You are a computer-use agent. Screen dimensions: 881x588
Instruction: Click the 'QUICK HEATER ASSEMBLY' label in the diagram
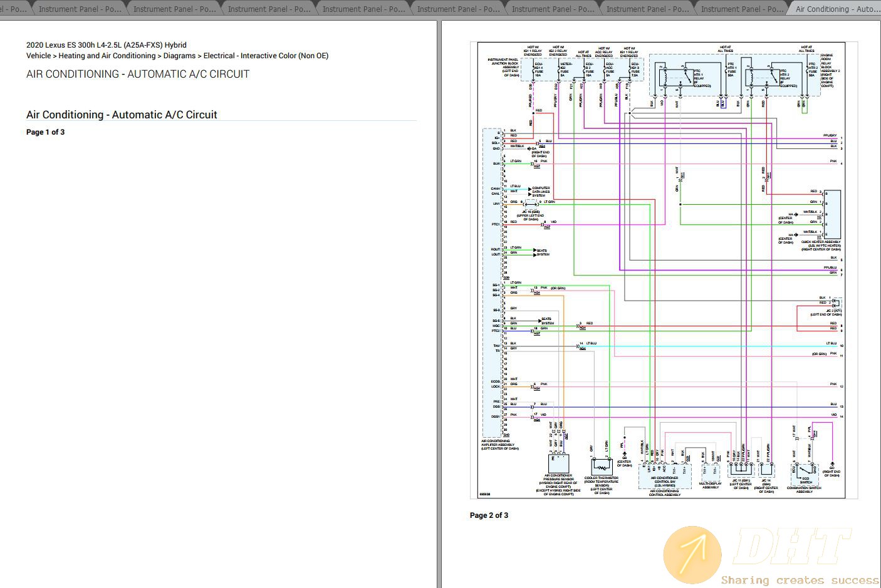point(821,242)
